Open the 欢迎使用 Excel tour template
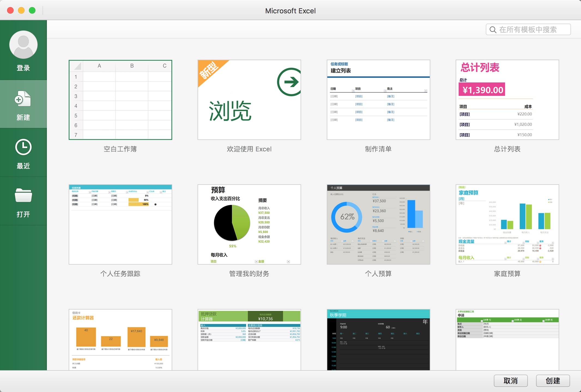 coord(249,99)
